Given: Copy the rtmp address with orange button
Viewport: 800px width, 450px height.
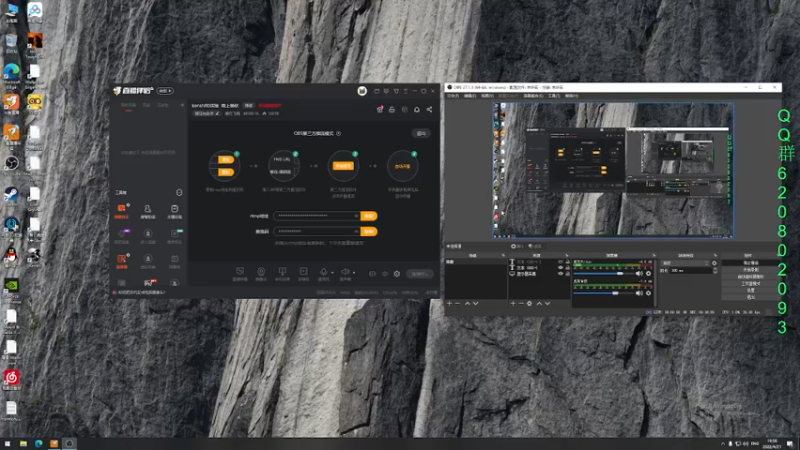Looking at the screenshot, I should click(369, 216).
